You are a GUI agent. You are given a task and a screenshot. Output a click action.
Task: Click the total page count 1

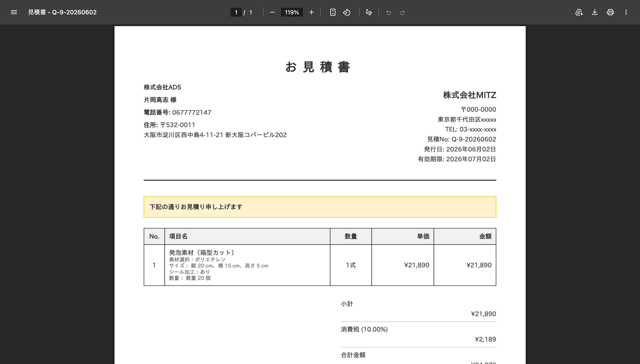coord(251,12)
